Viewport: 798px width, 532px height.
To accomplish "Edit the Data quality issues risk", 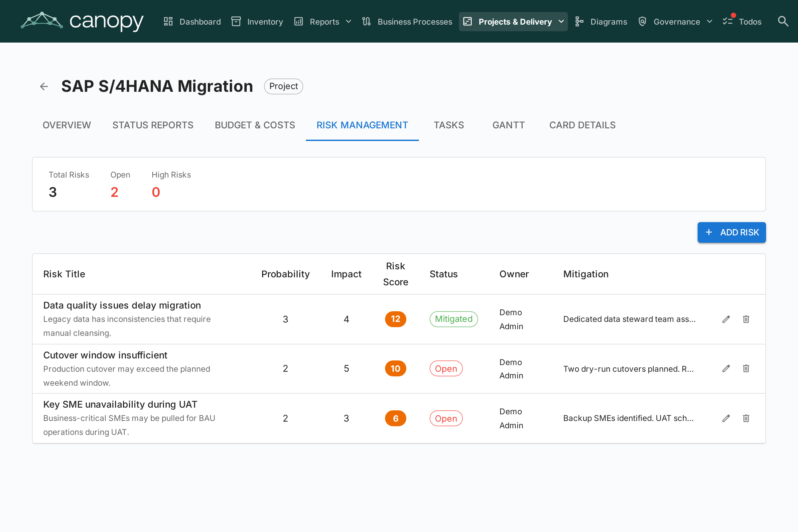I will [726, 319].
